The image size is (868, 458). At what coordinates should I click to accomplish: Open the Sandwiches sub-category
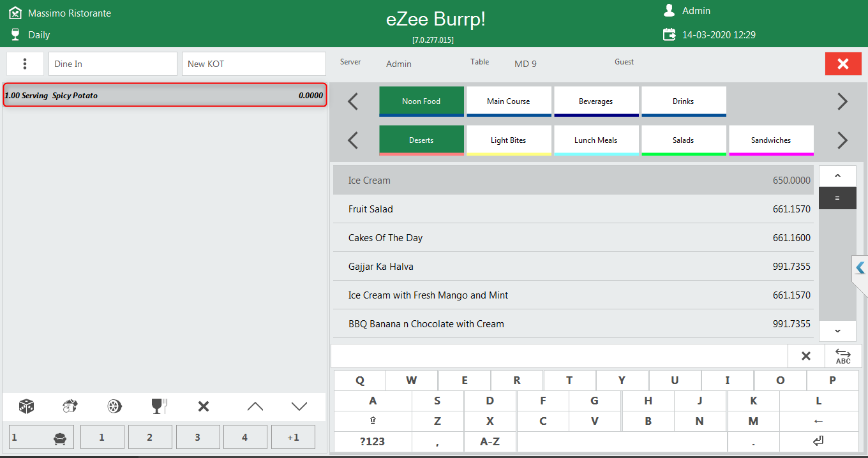click(771, 140)
